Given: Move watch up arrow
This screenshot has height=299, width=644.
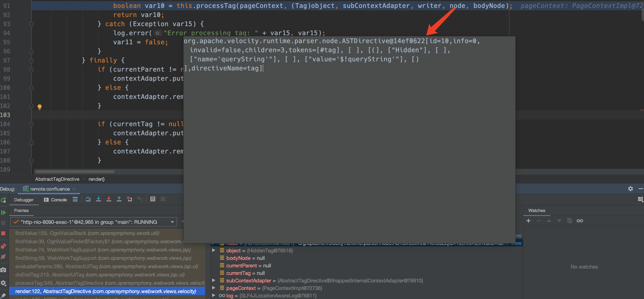Looking at the screenshot, I should 549,221.
